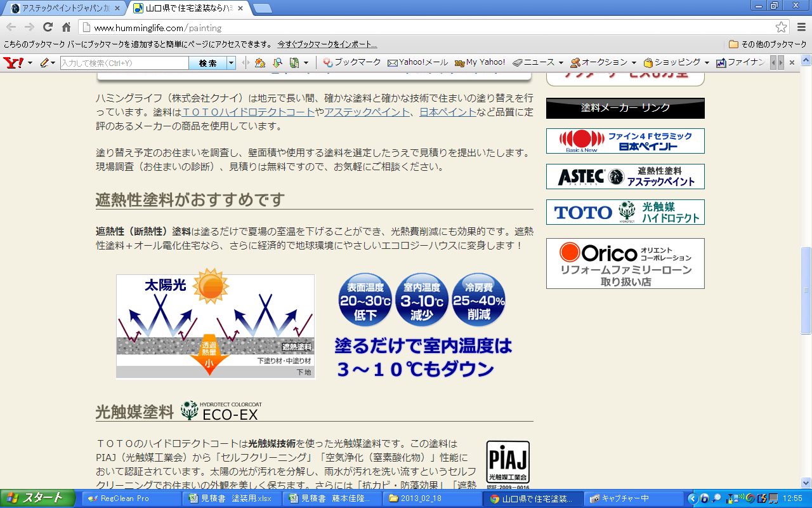Click the 今すぐブックマークをインポート link

pyautogui.click(x=327, y=44)
